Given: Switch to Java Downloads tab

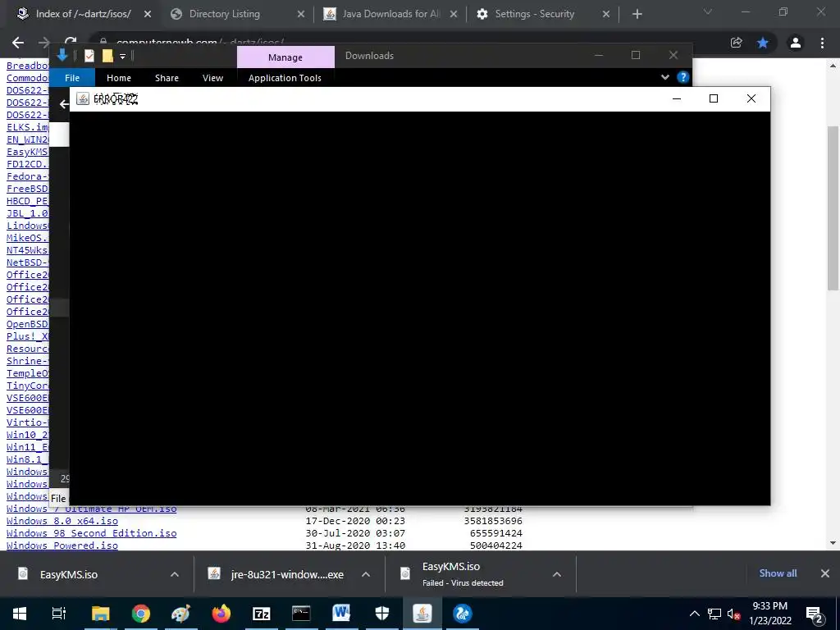Looking at the screenshot, I should pos(391,14).
